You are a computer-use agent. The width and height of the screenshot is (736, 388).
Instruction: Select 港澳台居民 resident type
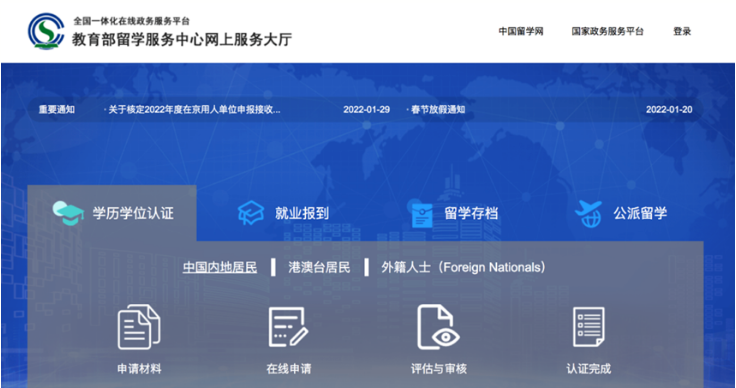point(319,267)
